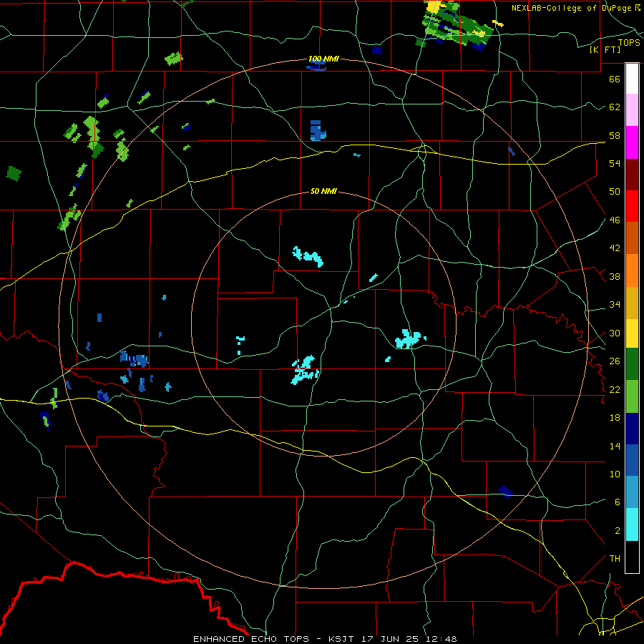Click the light pink legend swatch
Viewport: 644px width, 644px height.
click(632, 109)
